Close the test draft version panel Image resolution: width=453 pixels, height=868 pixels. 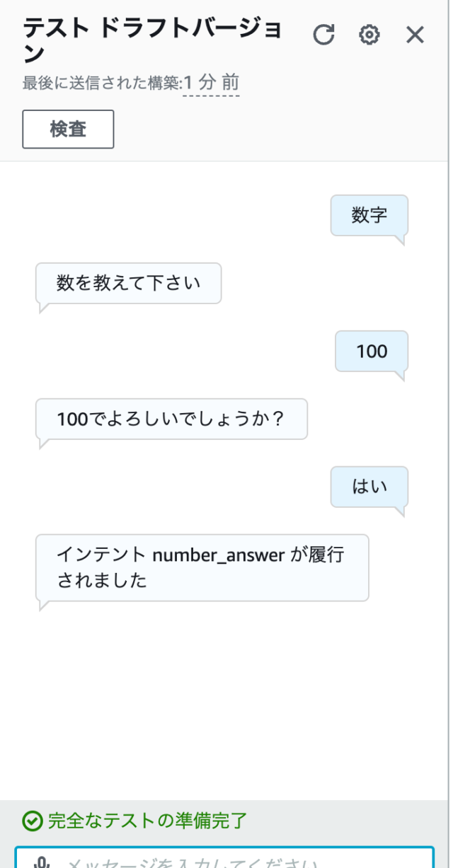(x=415, y=35)
